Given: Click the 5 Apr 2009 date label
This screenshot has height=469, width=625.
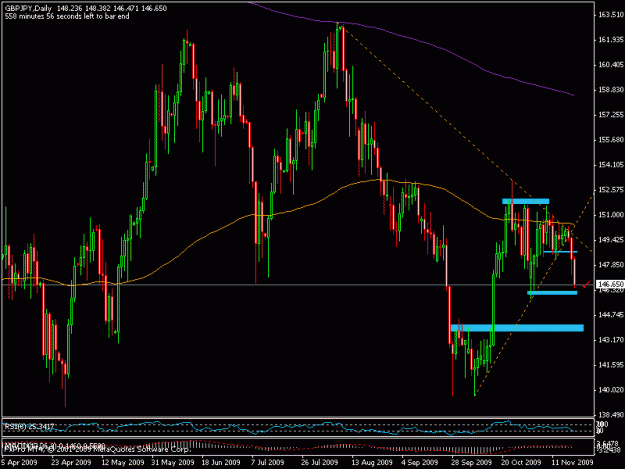Looking at the screenshot, I should [19, 463].
